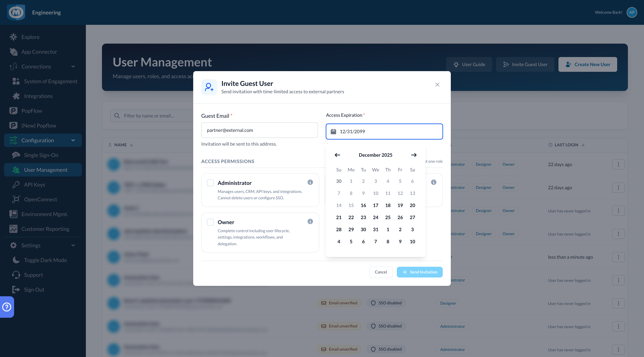Click the OpenConnect icon in the sidebar
The image size is (644, 357).
coord(16,199)
